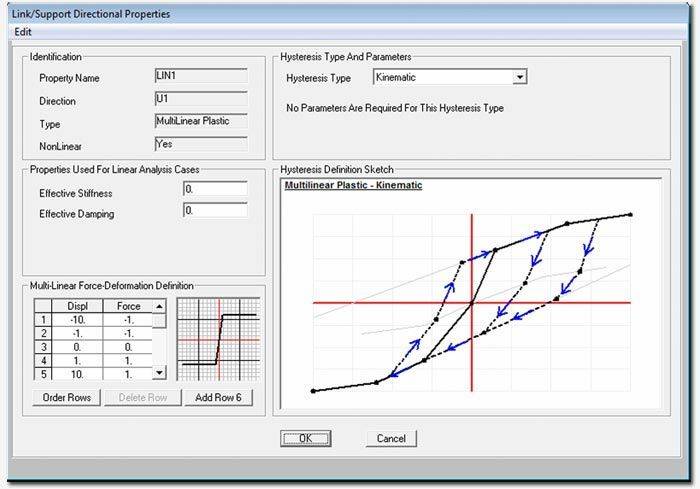Click Force cell in row 2
Viewport: 700px width, 489px height.
(128, 334)
